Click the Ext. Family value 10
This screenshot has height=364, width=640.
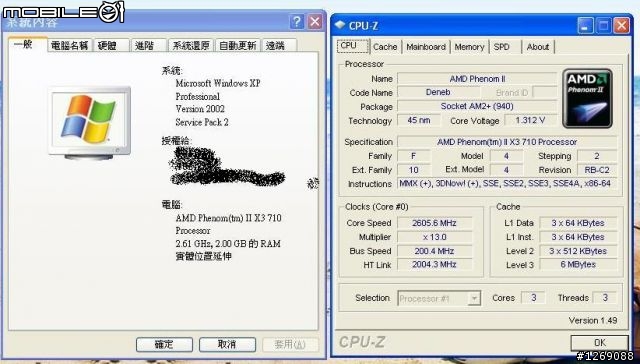coord(413,170)
